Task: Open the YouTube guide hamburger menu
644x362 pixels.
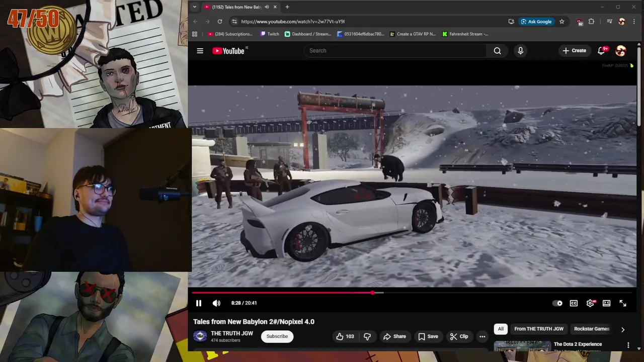Action: pos(200,51)
